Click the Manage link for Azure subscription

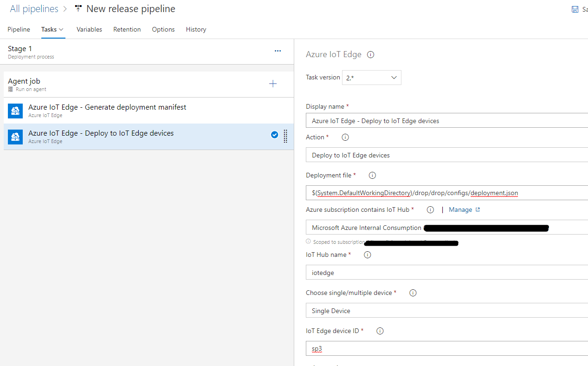461,209
